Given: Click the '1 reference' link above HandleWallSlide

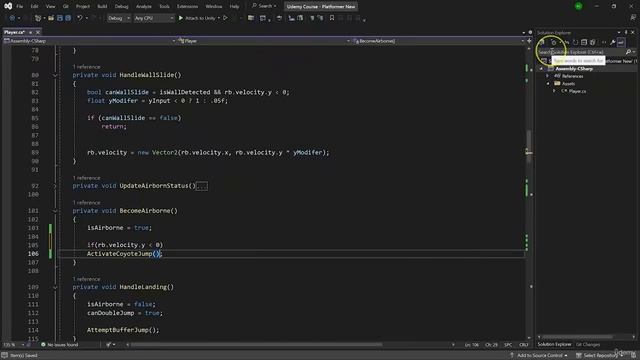Looking at the screenshot, I should click(86, 67).
